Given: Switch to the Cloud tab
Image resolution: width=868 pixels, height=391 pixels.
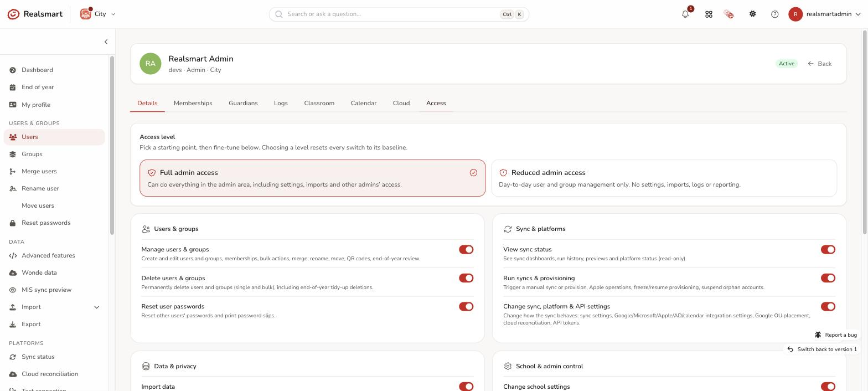Looking at the screenshot, I should pos(401,103).
